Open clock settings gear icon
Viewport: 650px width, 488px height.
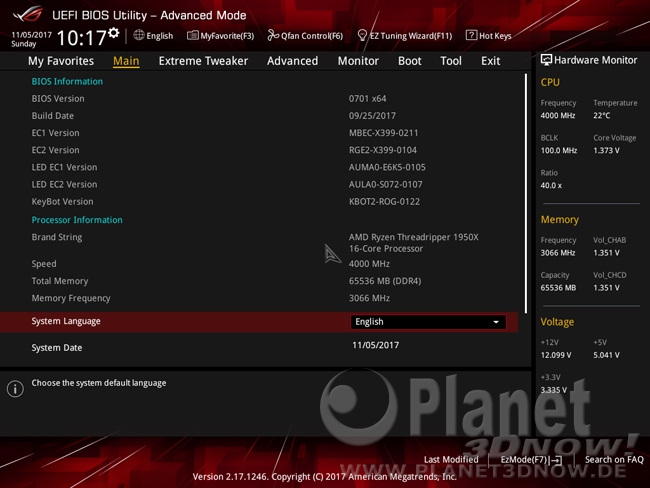(x=114, y=32)
